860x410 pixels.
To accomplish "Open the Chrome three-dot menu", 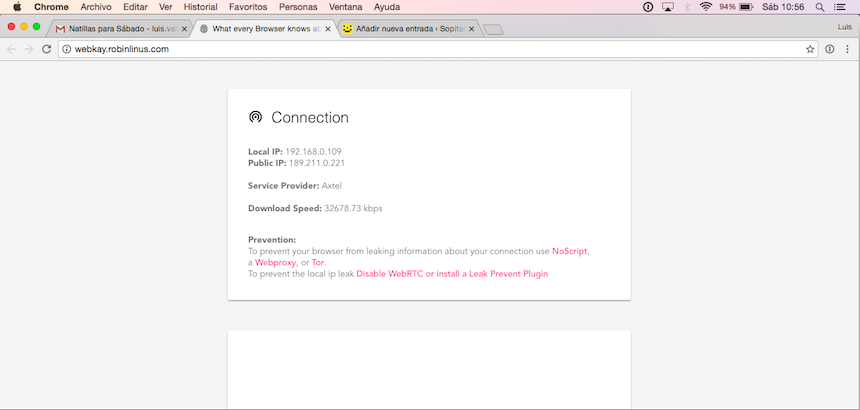I will tap(848, 48).
